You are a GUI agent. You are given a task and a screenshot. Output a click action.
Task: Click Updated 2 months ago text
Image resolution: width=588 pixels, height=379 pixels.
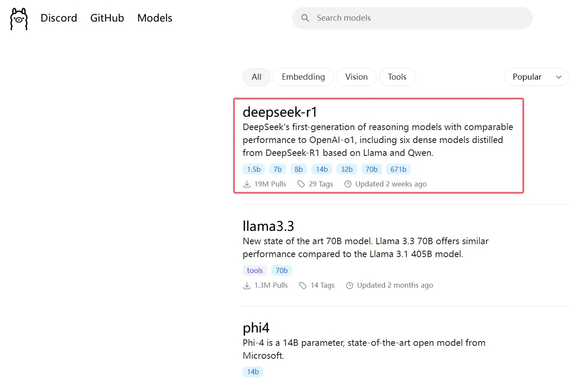pos(395,286)
